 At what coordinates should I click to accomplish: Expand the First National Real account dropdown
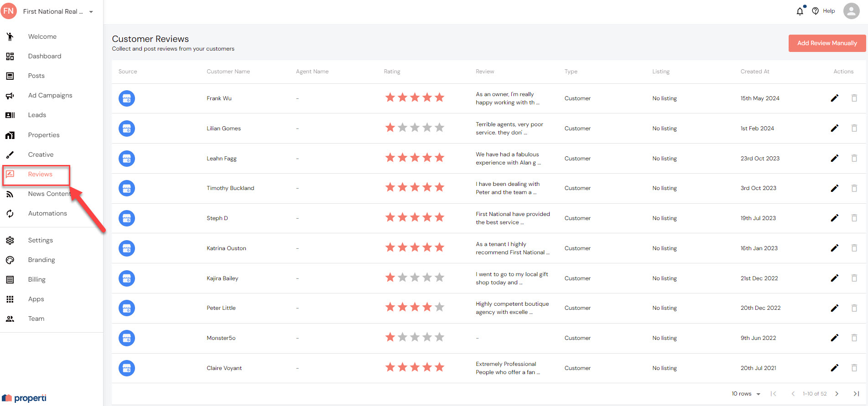tap(91, 12)
